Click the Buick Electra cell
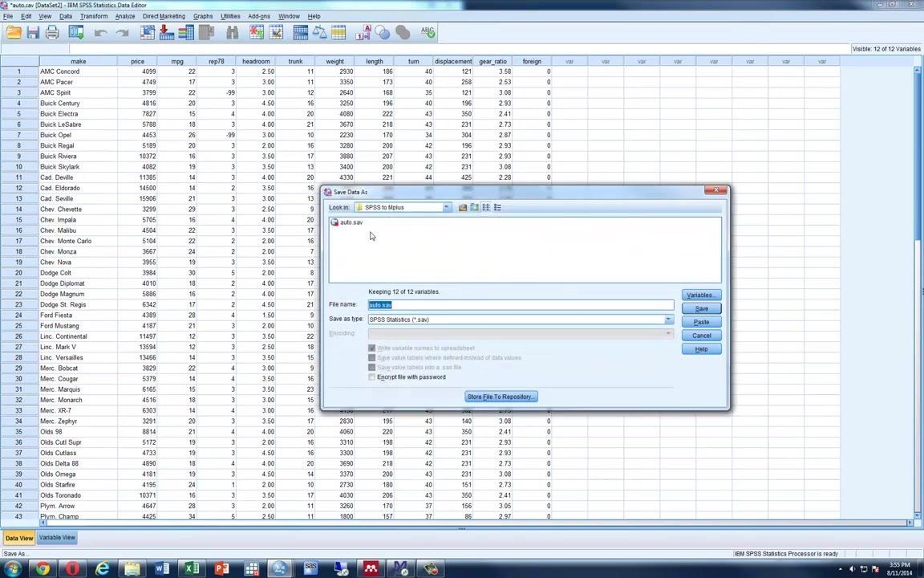 pos(78,114)
